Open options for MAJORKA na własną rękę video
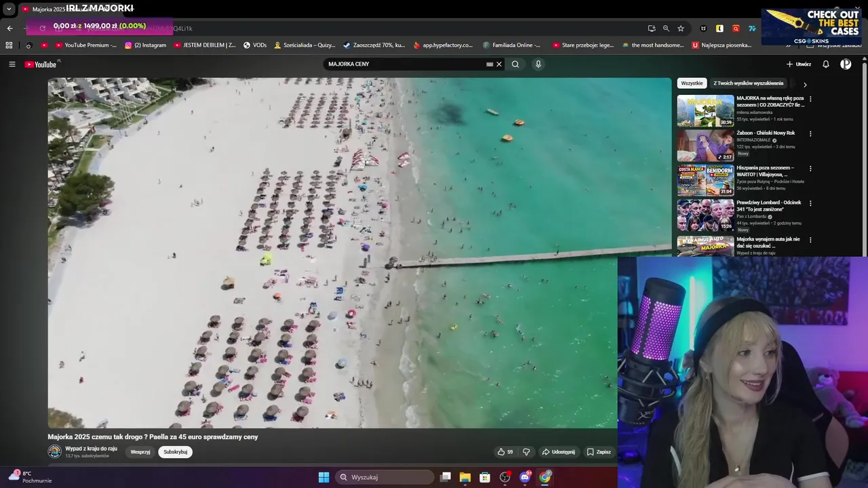This screenshot has height=488, width=868. [x=810, y=99]
